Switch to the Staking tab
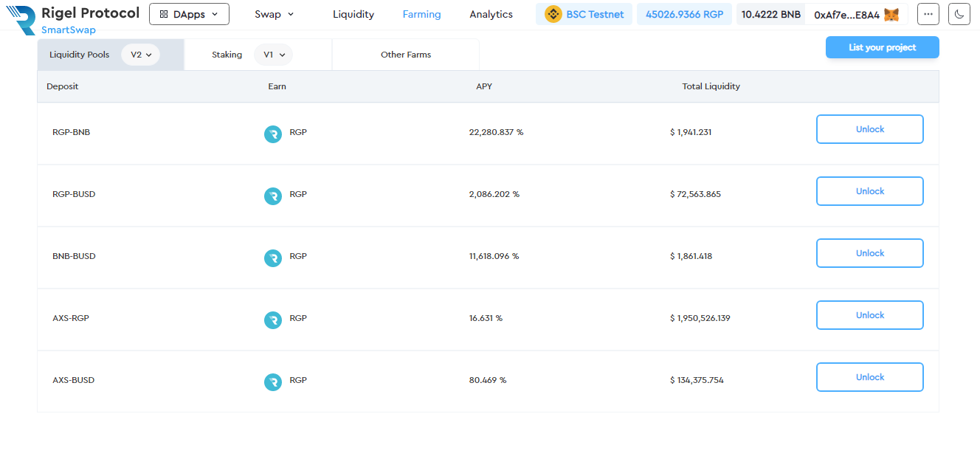 coord(227,55)
